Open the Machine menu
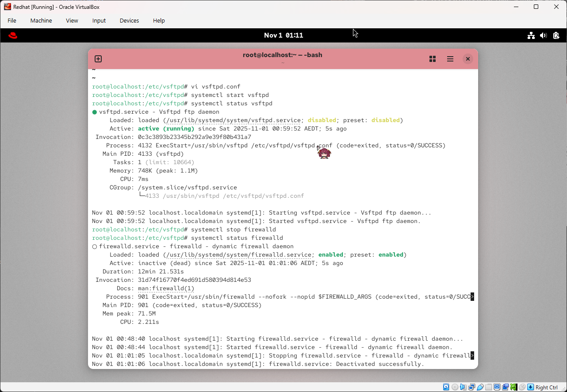567x392 pixels. [41, 20]
